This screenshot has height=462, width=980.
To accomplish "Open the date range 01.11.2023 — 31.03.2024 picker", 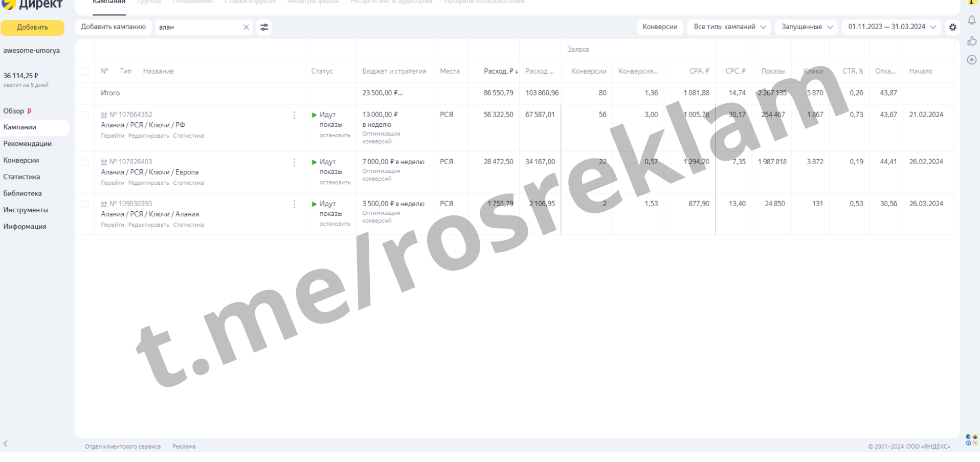I will coord(892,27).
